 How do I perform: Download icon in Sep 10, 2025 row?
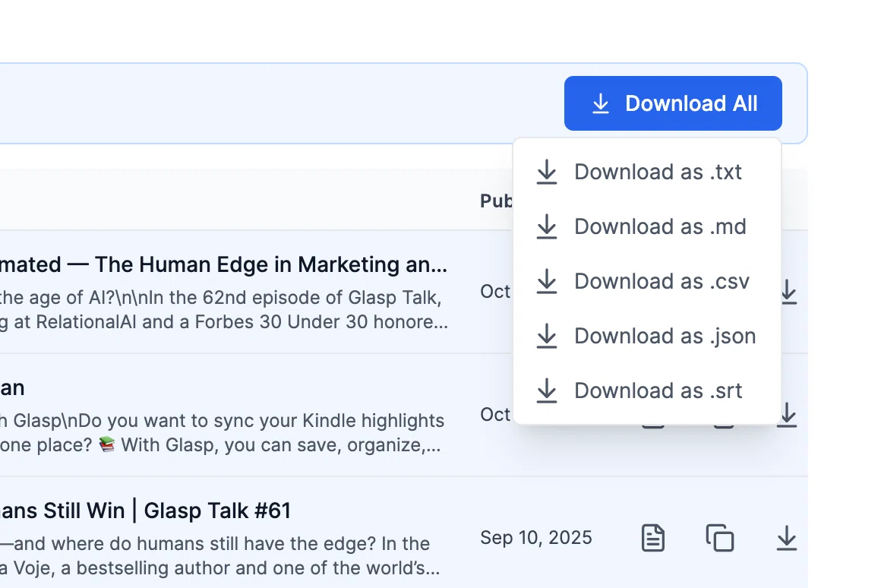[x=787, y=538]
